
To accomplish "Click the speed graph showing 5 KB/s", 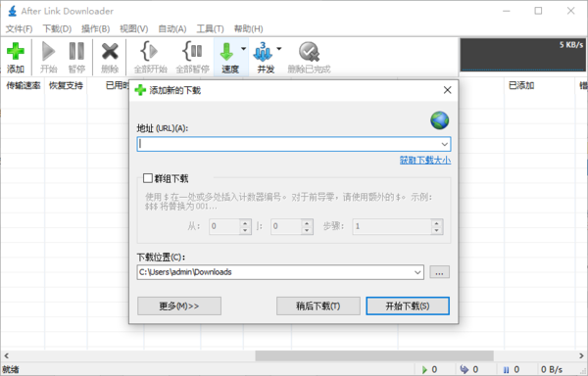I will pyautogui.click(x=522, y=55).
